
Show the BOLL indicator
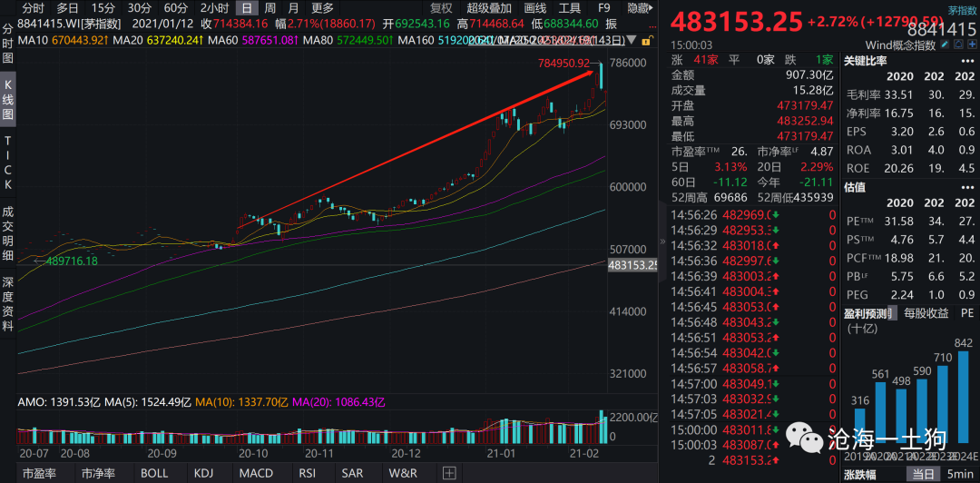[x=156, y=472]
